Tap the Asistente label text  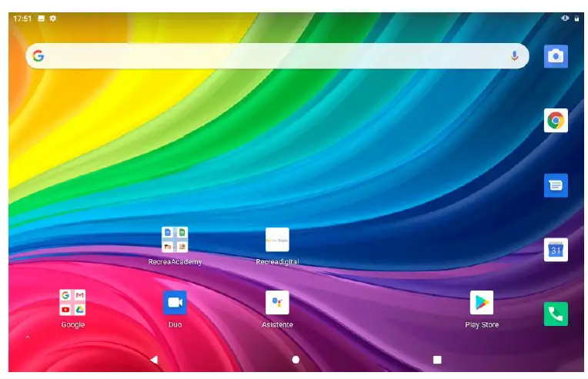tap(277, 324)
